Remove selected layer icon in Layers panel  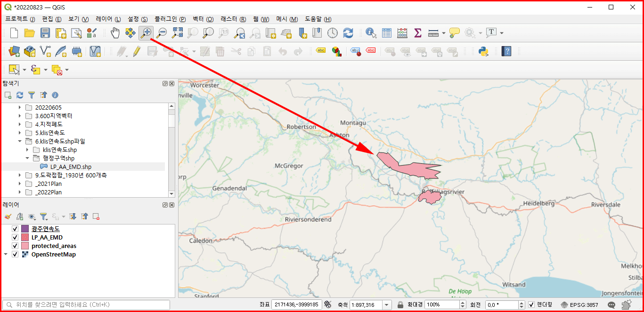[96, 216]
